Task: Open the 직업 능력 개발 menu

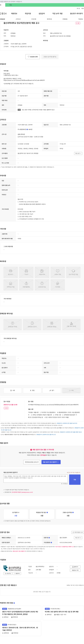Action: coord(57,14)
